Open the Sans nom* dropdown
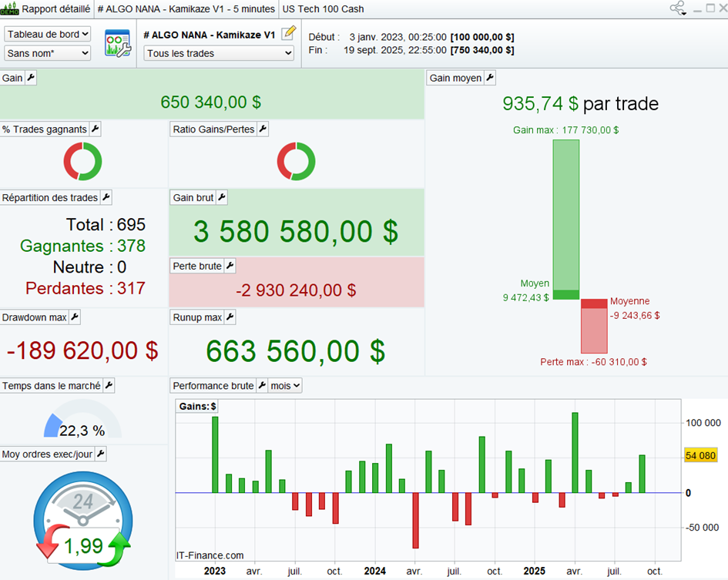This screenshot has width=728, height=580. (48, 53)
